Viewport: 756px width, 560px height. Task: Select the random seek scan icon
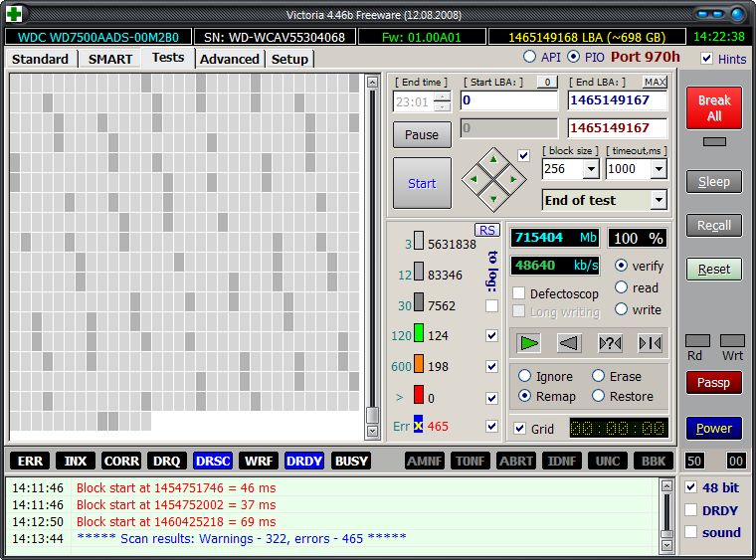point(610,343)
